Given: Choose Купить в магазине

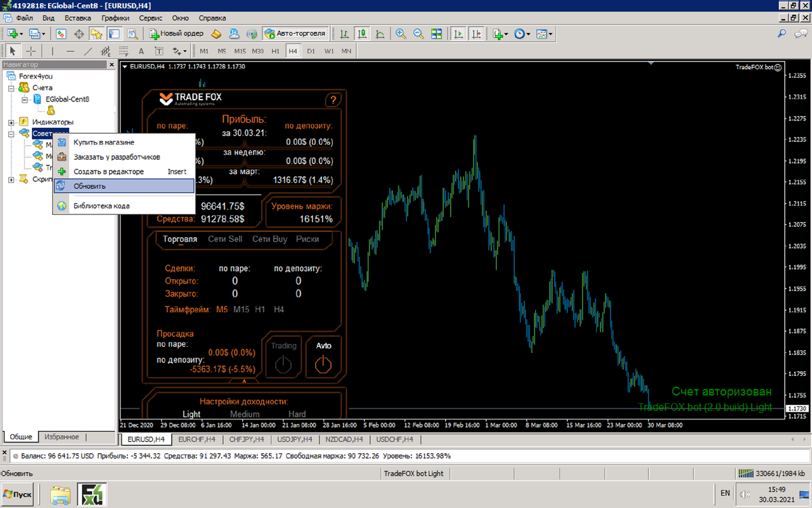Looking at the screenshot, I should point(124,142).
